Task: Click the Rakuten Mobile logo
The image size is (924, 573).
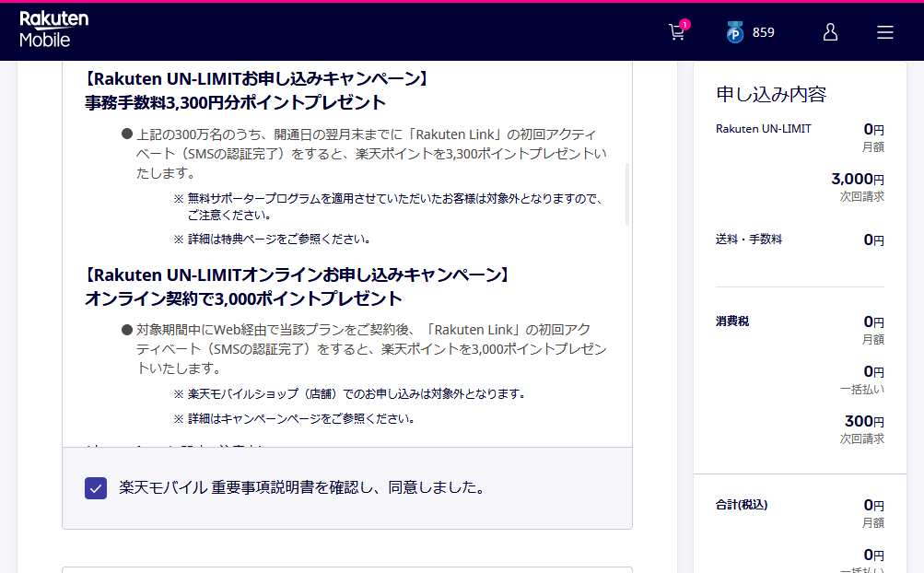Action: tap(53, 29)
